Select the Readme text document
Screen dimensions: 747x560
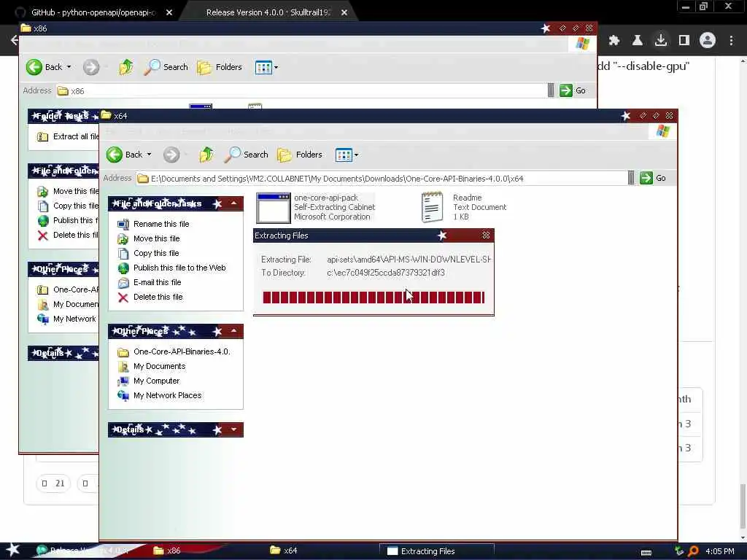click(x=463, y=207)
